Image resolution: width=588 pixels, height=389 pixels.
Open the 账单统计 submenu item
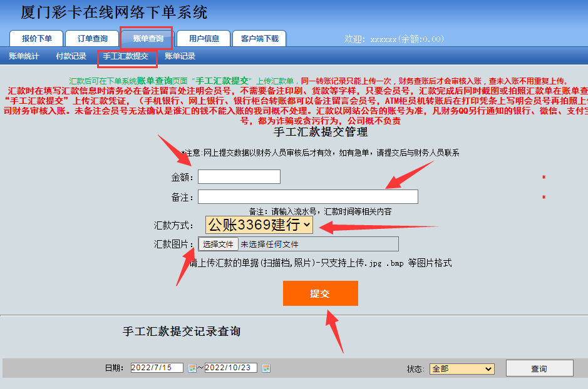click(24, 56)
